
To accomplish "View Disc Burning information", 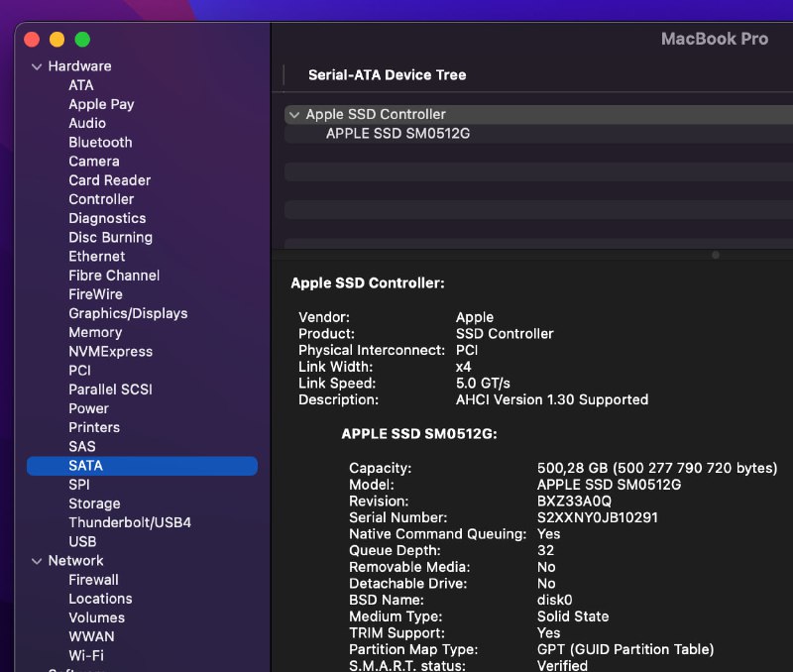I will click(109, 237).
